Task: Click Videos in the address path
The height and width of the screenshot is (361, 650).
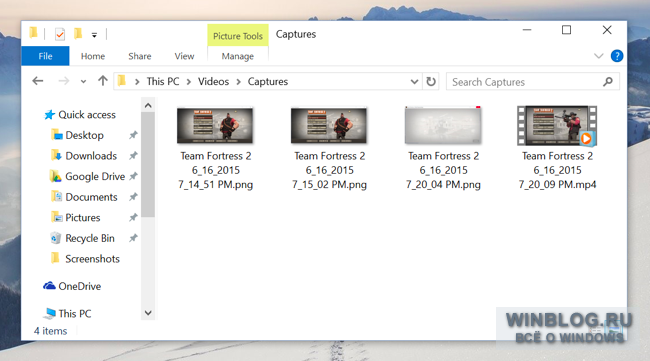Action: [x=213, y=81]
